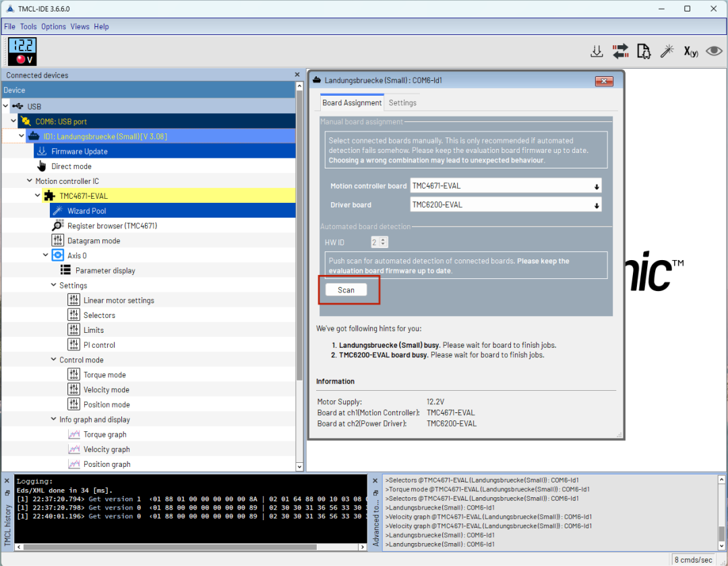Select the Board Assignment tab

click(x=352, y=102)
